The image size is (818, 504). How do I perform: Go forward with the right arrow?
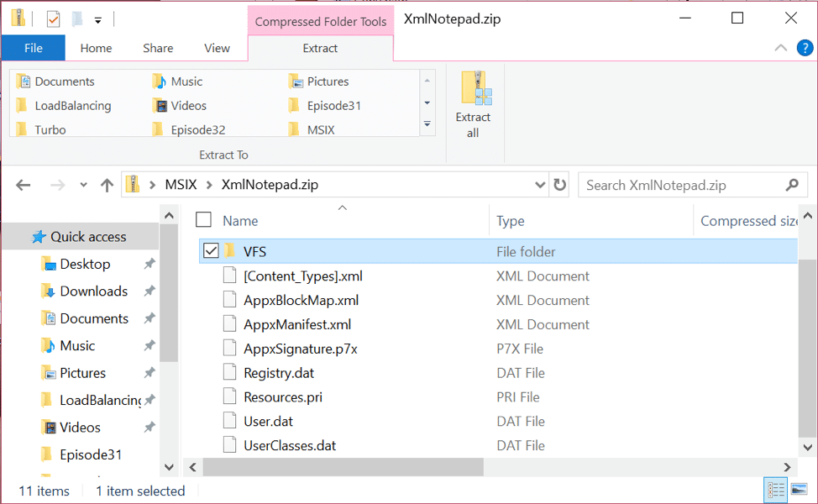(x=57, y=185)
